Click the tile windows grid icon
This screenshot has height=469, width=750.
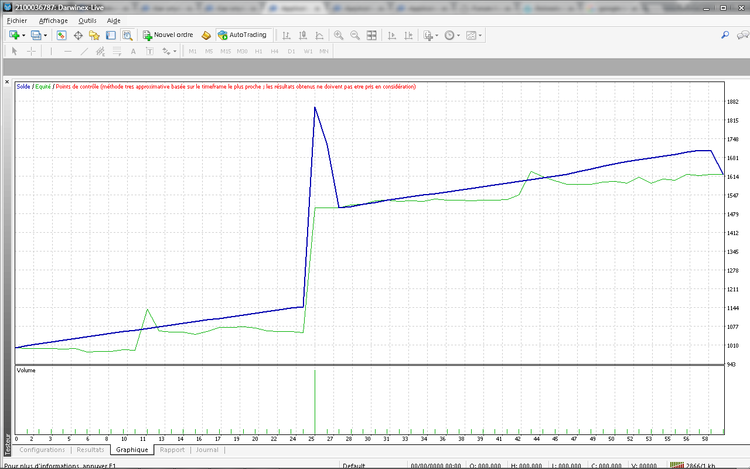click(372, 35)
